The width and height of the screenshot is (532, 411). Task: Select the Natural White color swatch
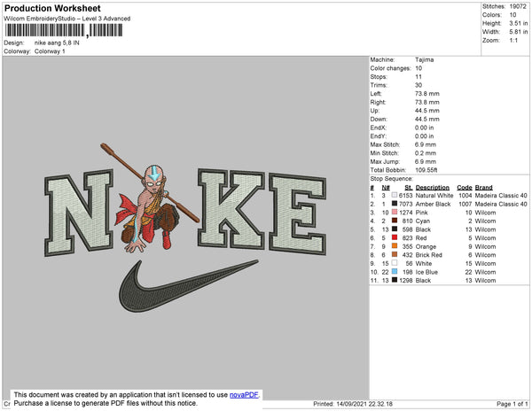[395, 195]
